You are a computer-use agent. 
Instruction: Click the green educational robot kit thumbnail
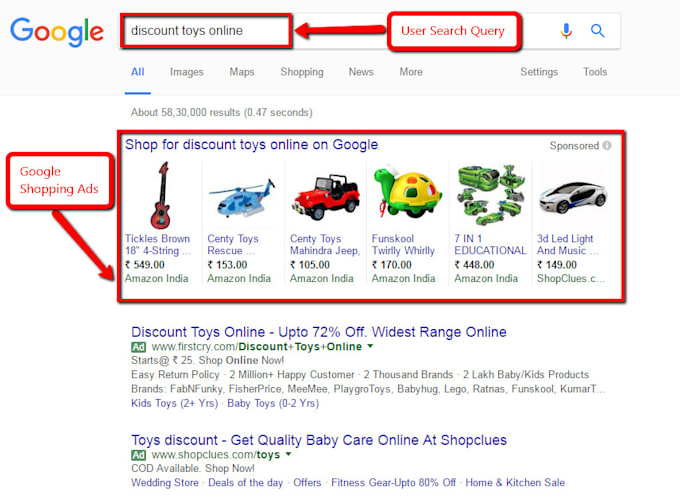click(x=491, y=195)
